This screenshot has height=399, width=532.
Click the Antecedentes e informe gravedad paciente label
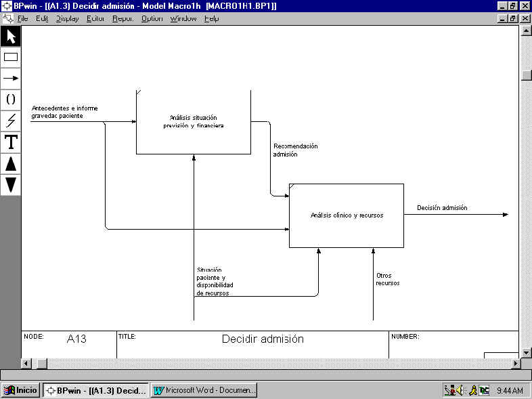point(64,112)
